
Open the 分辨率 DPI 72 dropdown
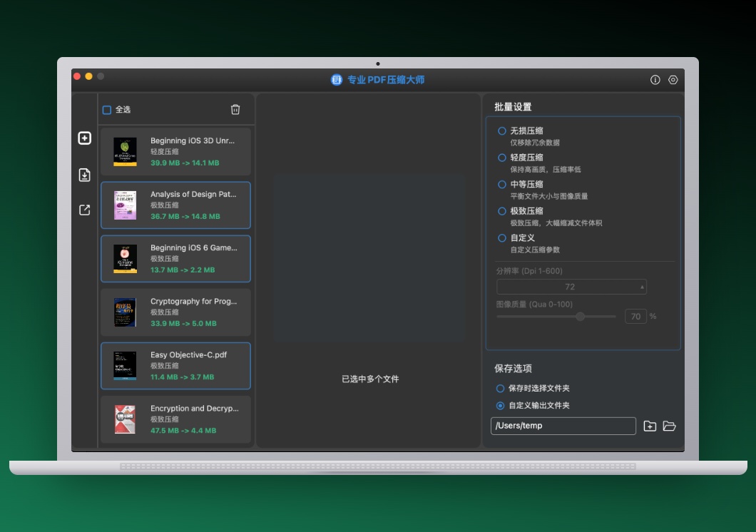(571, 287)
